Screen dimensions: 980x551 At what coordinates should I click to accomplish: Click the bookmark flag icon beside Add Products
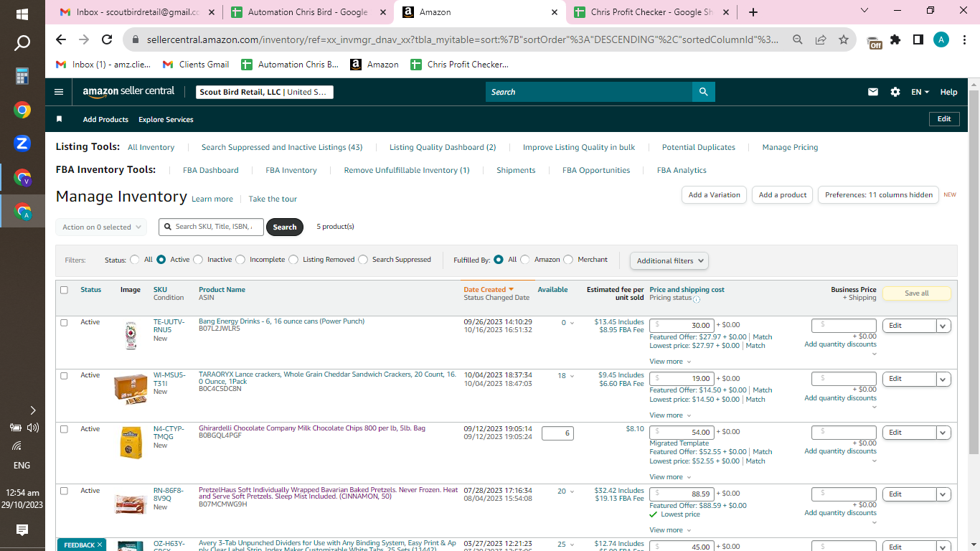[60, 119]
